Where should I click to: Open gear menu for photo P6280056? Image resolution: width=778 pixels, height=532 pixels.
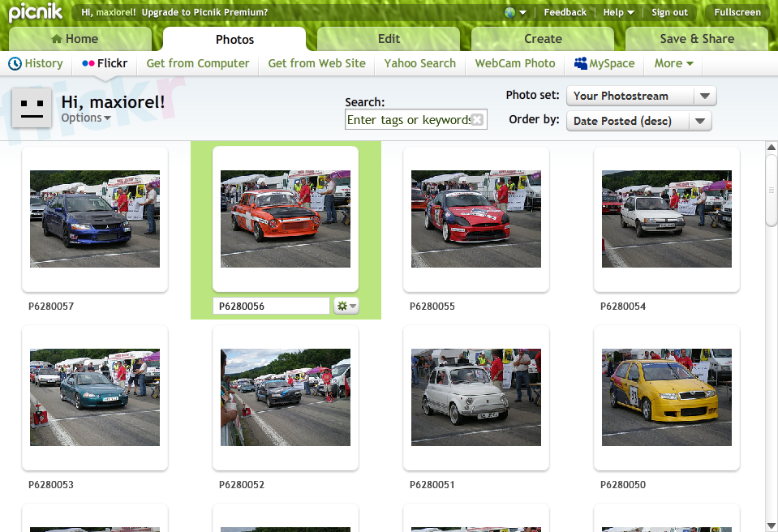click(x=346, y=306)
